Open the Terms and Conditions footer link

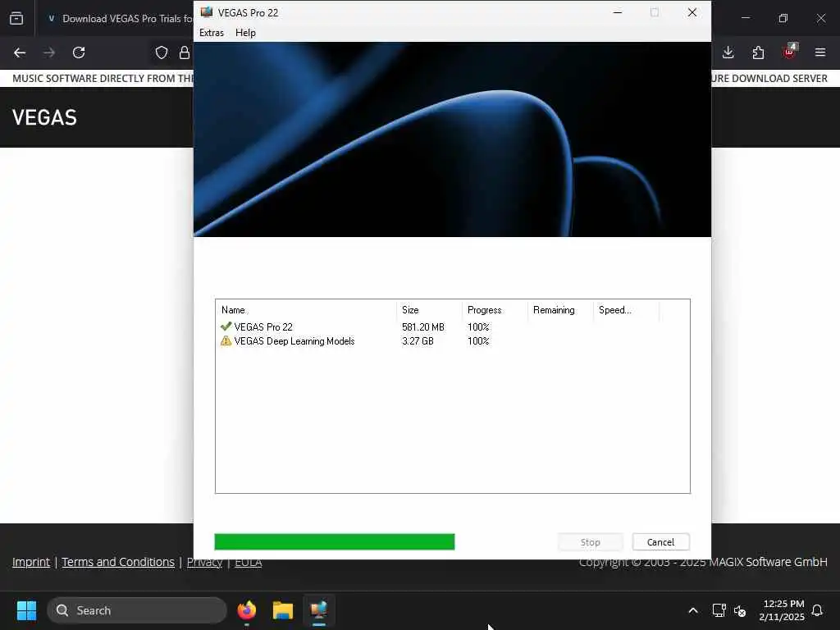(x=118, y=562)
